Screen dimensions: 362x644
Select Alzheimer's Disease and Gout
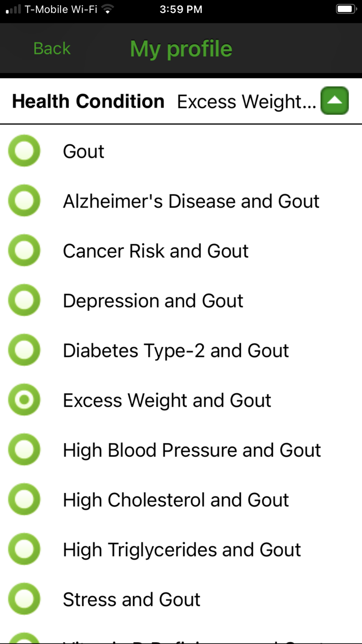(24, 201)
